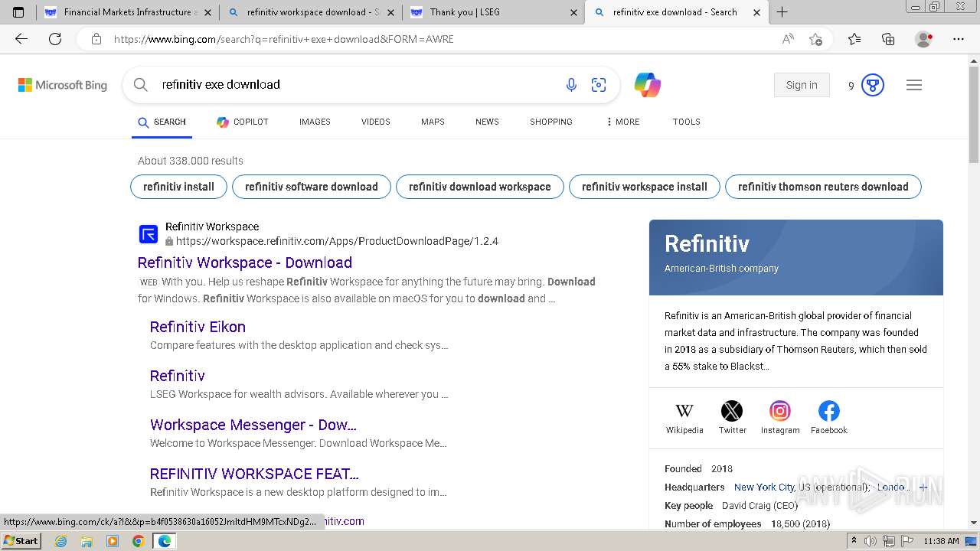980x551 pixels.
Task: Select the SHOPPING search tab
Action: point(551,122)
